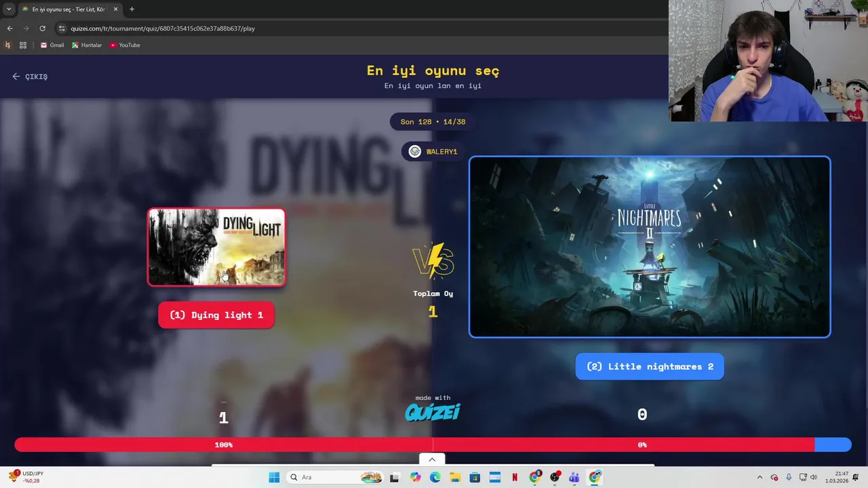Click the microphone tray icon

click(x=789, y=477)
